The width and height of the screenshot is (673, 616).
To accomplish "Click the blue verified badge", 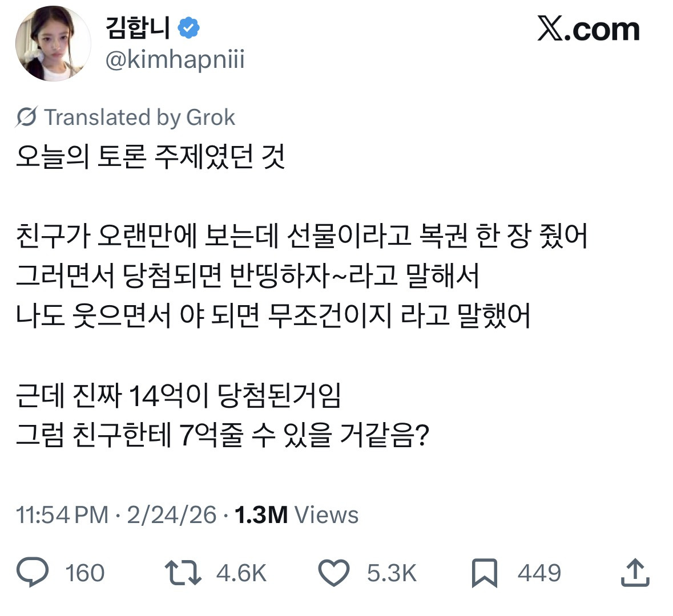I will click(x=189, y=28).
